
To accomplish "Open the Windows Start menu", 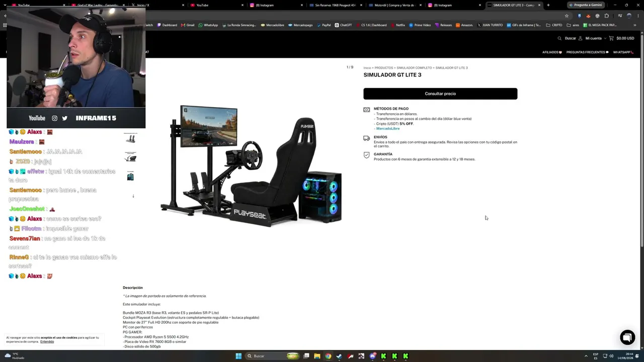I will click(238, 356).
